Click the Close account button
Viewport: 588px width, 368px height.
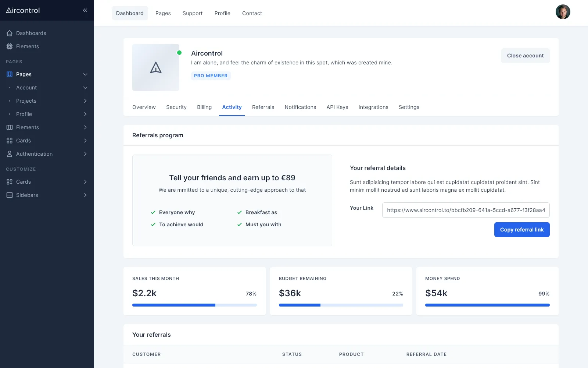pos(526,56)
